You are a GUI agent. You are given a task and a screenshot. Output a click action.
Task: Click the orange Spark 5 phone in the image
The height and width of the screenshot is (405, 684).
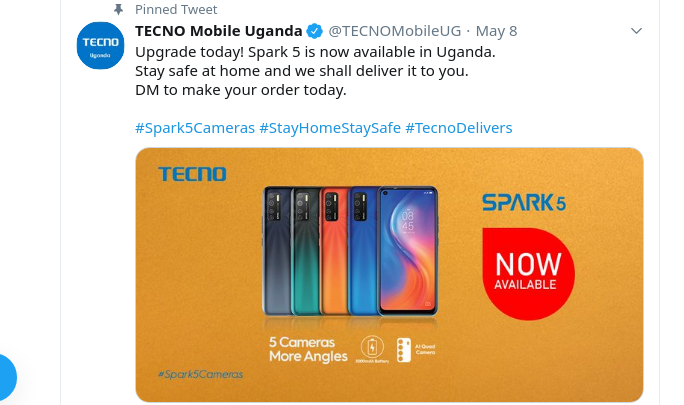pyautogui.click(x=335, y=251)
